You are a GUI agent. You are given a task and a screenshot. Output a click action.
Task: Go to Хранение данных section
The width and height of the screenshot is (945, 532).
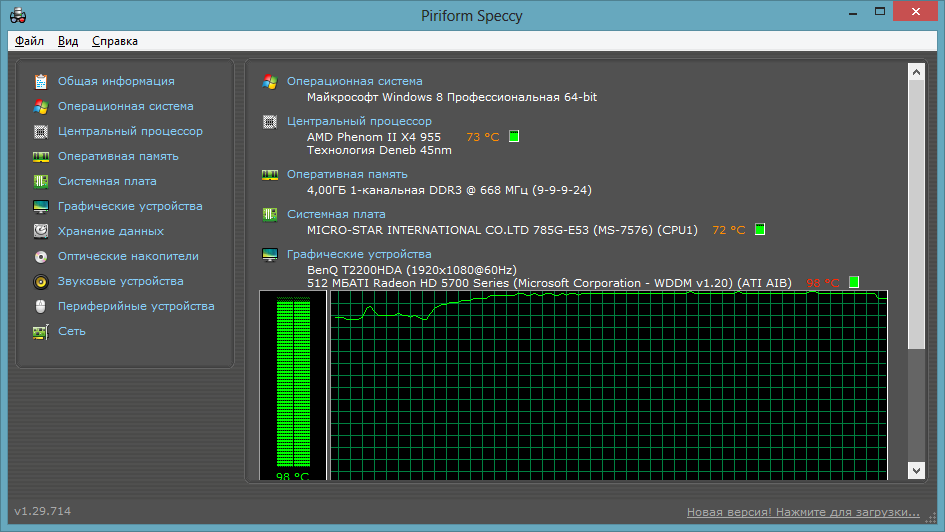(111, 231)
